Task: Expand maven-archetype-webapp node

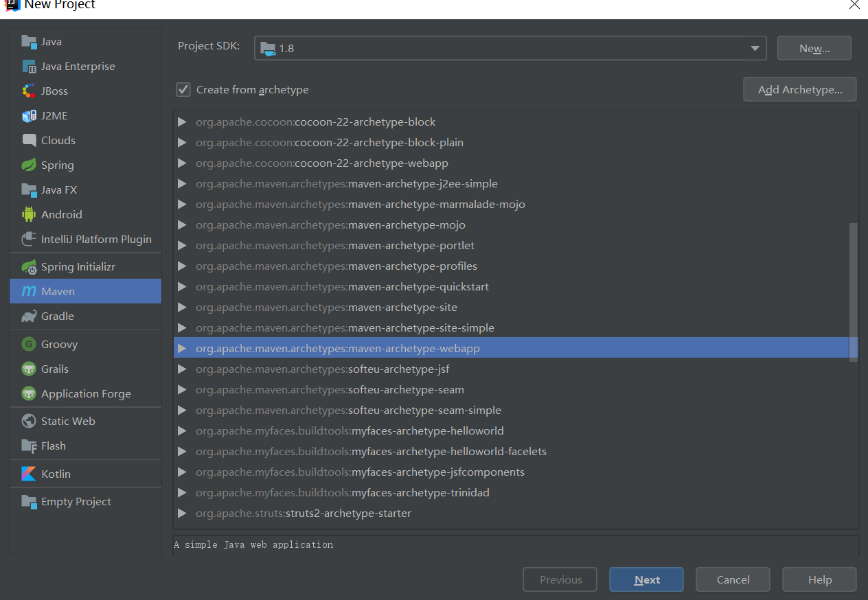Action: coord(182,348)
